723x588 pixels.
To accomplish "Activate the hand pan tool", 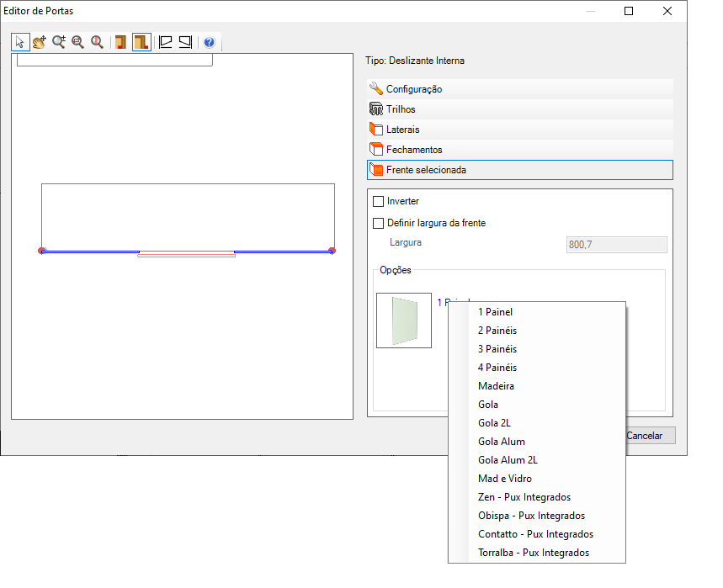I will click(40, 42).
